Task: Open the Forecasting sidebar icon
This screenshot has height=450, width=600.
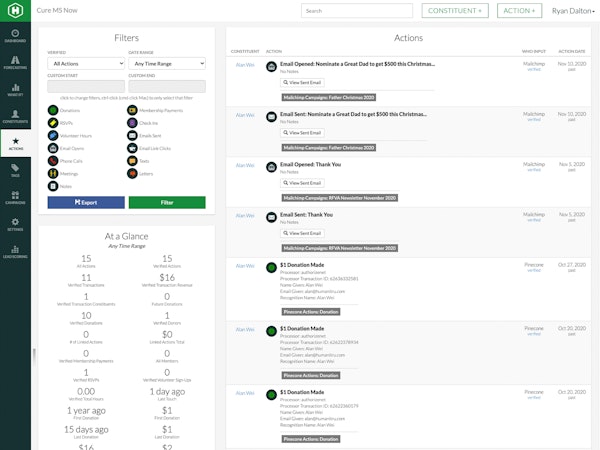Action: 15,62
